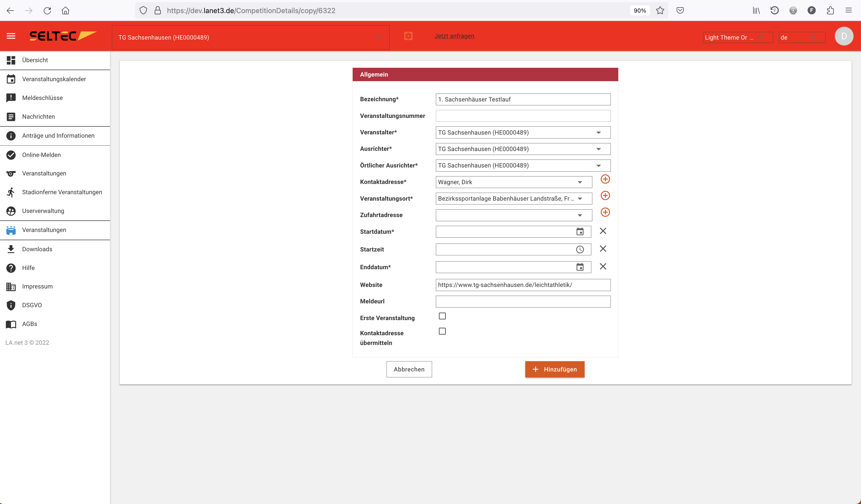
Task: Click the DSGVO shield icon
Action: click(x=11, y=305)
